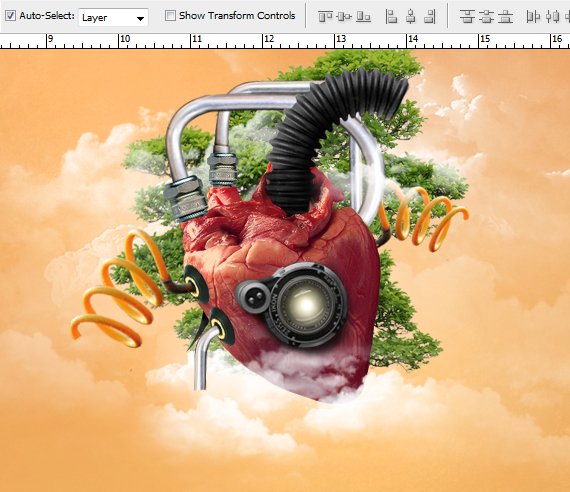
Task: Choose Distribute left edges icon
Action: (533, 17)
